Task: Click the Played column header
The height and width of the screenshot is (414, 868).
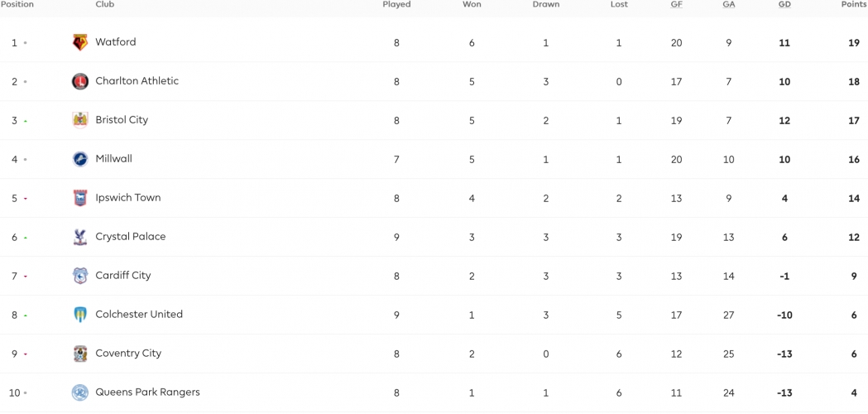Action: 396,4
